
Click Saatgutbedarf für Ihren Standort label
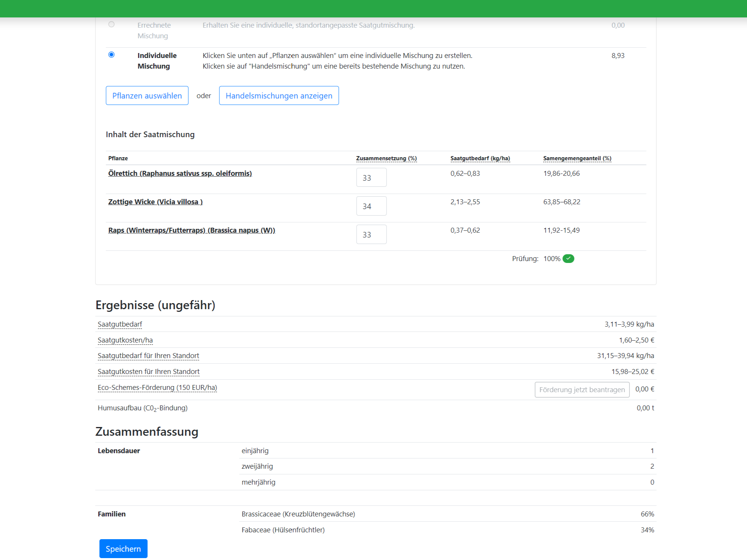click(x=148, y=355)
